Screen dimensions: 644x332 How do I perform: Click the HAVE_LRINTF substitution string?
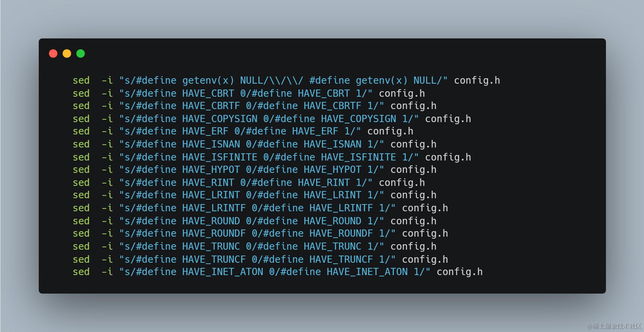[x=257, y=208]
